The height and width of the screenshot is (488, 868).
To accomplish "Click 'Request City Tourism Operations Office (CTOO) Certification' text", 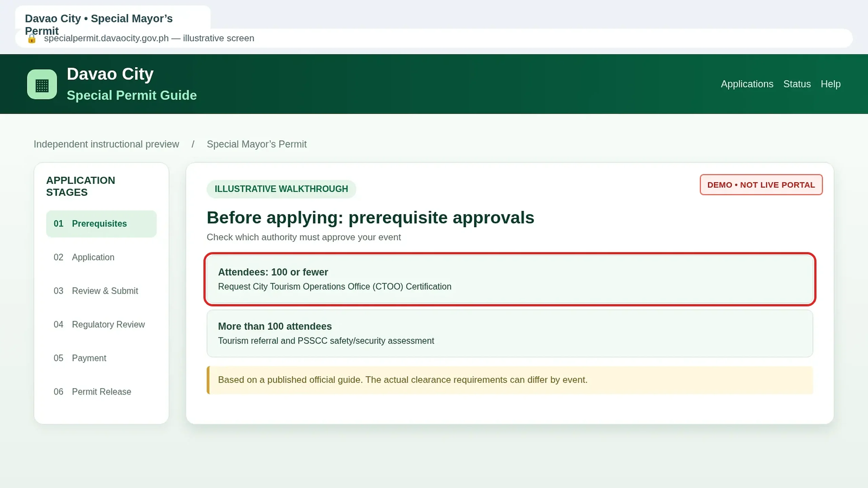I will (335, 287).
